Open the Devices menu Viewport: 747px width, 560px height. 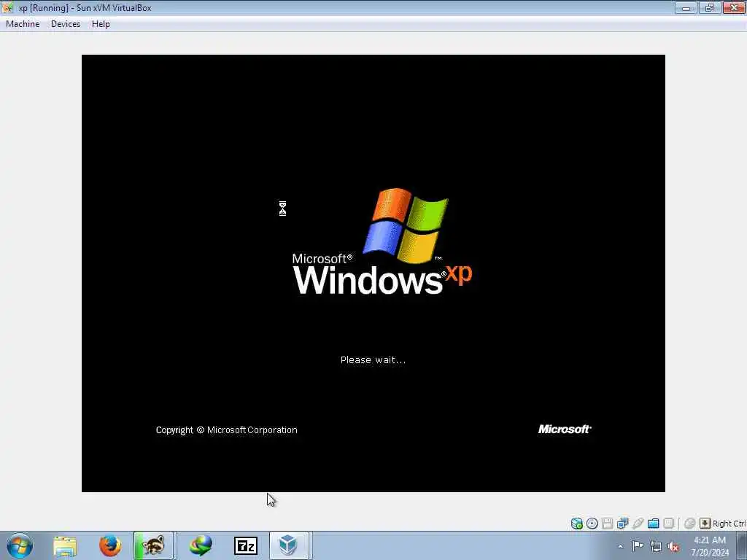(x=65, y=24)
